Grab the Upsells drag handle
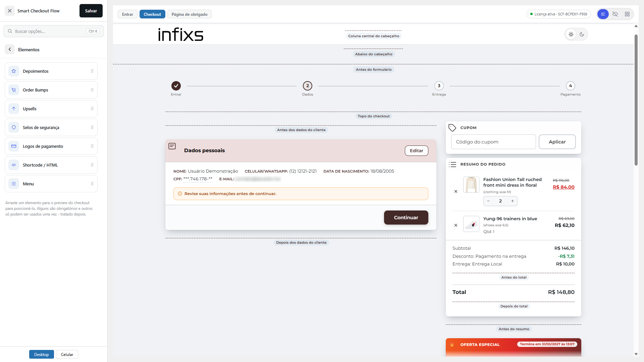Image resolution: width=644 pixels, height=362 pixels. coord(92,109)
